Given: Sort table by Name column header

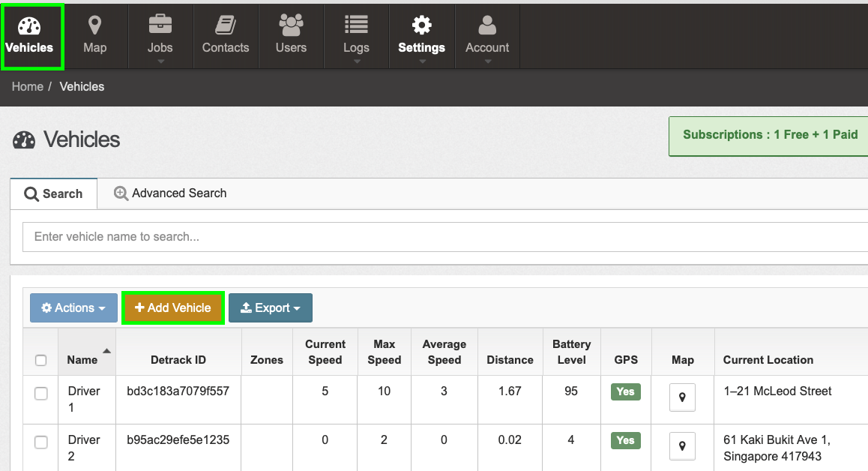Looking at the screenshot, I should point(82,360).
